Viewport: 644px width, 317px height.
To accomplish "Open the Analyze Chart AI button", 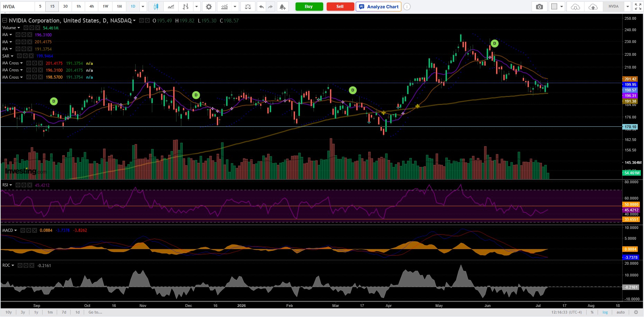I will 379,7.
